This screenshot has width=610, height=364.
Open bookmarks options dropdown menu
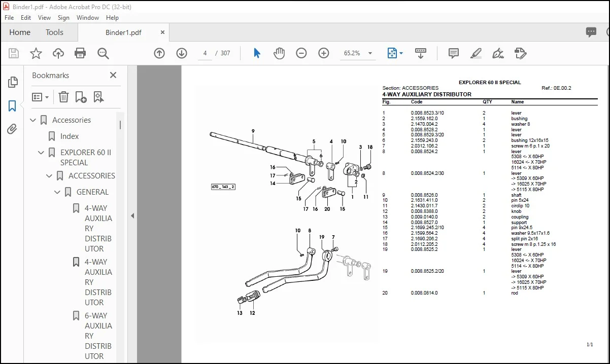click(x=41, y=97)
